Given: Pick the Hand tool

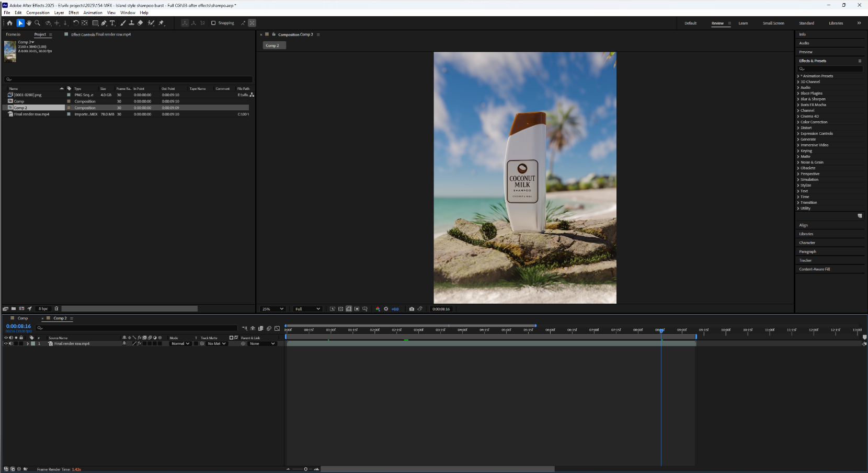Looking at the screenshot, I should pyautogui.click(x=29, y=23).
